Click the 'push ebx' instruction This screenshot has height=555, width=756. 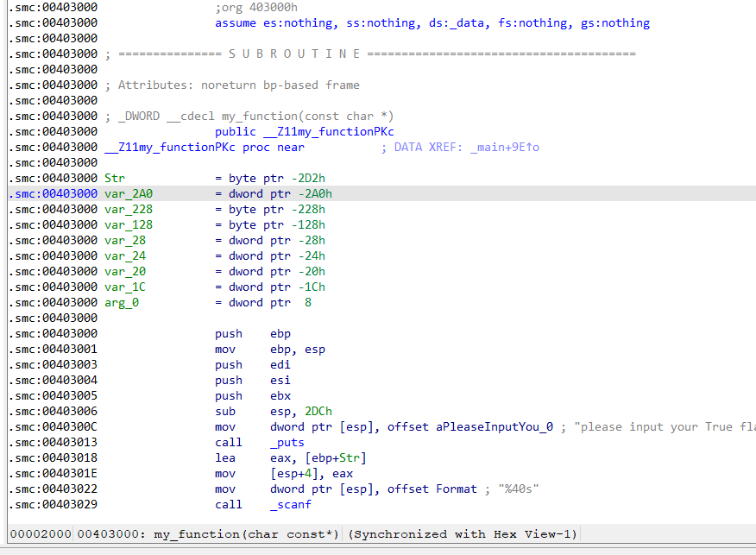(x=253, y=395)
